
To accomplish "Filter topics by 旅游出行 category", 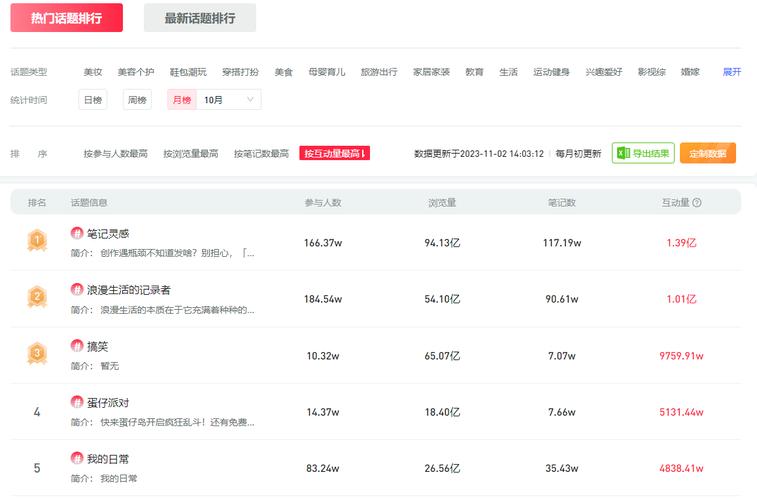I will click(379, 72).
